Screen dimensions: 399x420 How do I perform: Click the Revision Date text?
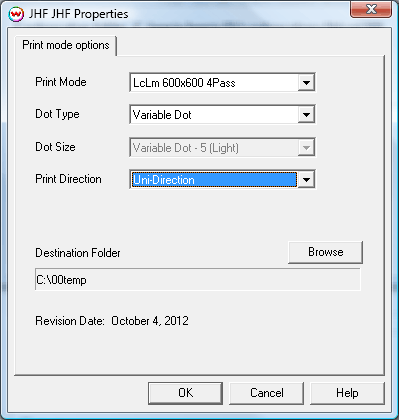pos(112,321)
